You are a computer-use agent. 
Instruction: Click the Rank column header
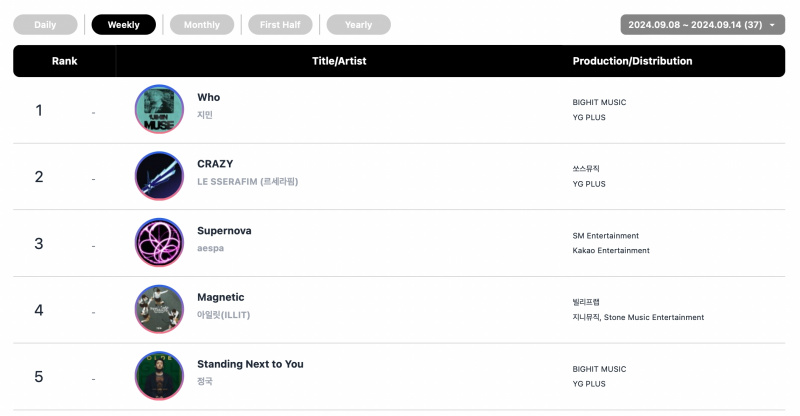click(x=64, y=61)
